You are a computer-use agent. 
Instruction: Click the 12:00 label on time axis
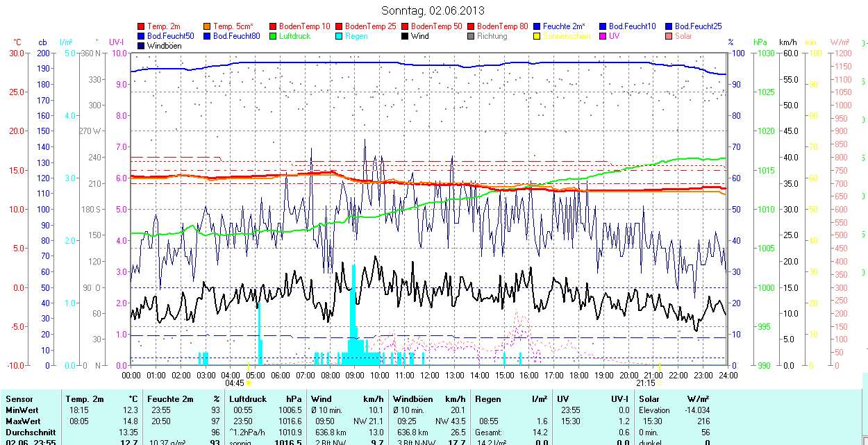coord(429,375)
